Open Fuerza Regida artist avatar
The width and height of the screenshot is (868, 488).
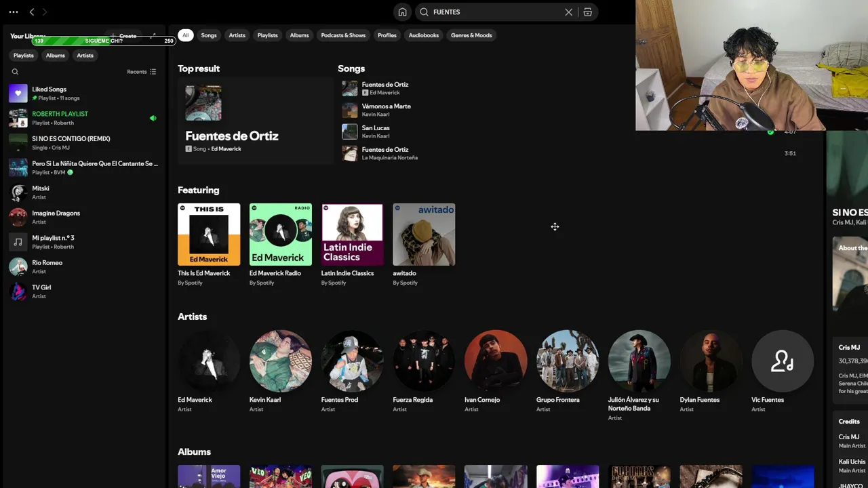424,361
